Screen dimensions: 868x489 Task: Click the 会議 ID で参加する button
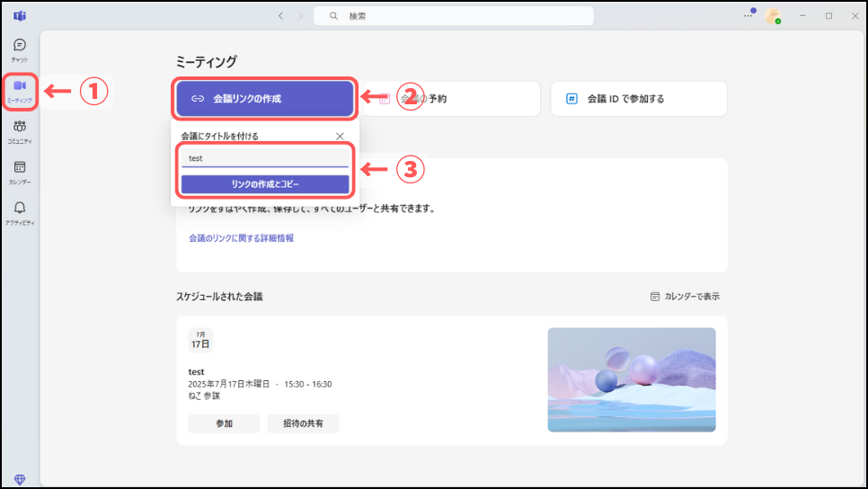coord(639,99)
